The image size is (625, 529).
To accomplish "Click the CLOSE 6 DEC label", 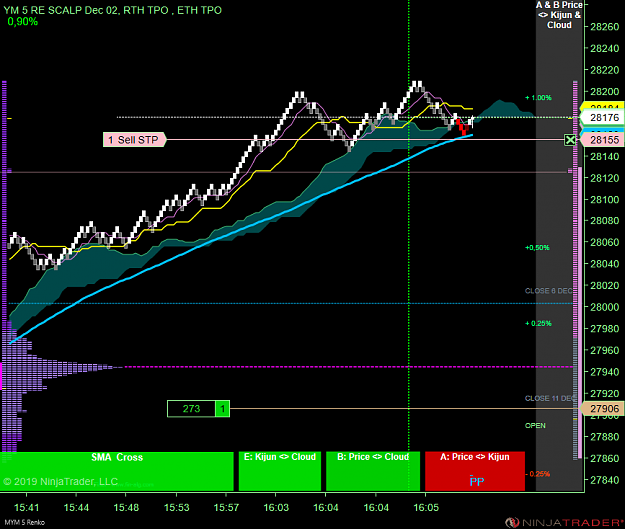I will point(548,291).
